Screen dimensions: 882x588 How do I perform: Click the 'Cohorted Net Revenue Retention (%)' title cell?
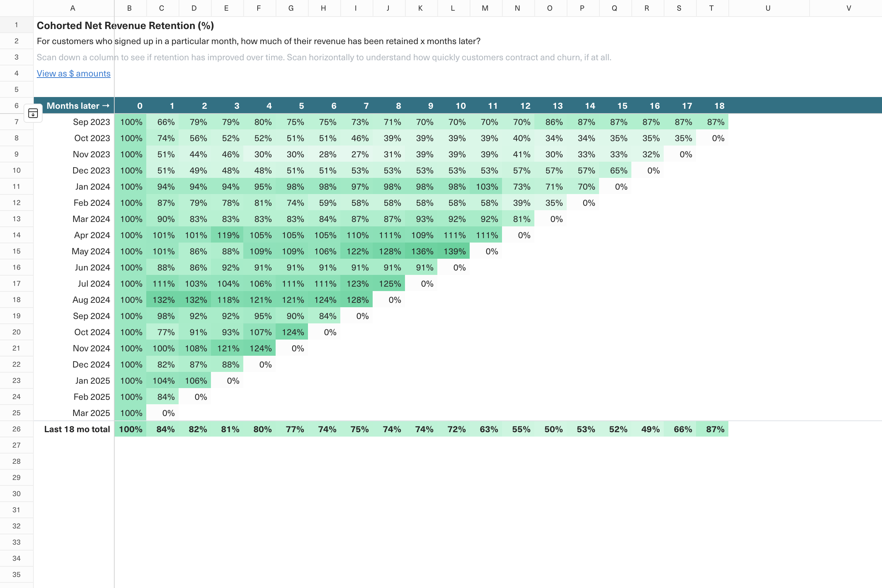125,25
